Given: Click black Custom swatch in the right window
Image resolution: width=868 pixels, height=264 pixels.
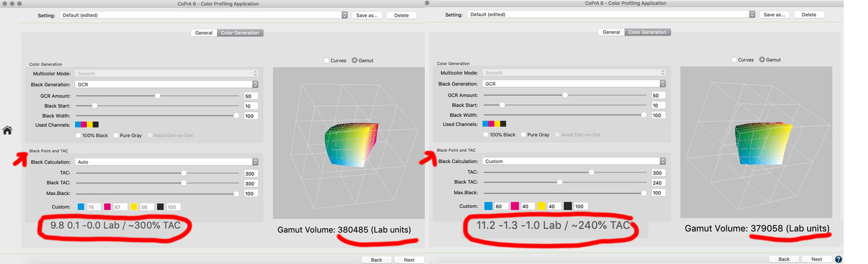Looking at the screenshot, I should pyautogui.click(x=568, y=206).
